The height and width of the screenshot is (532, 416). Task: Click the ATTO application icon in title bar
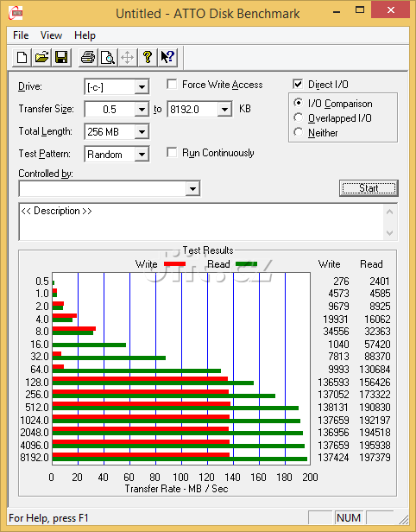16,14
